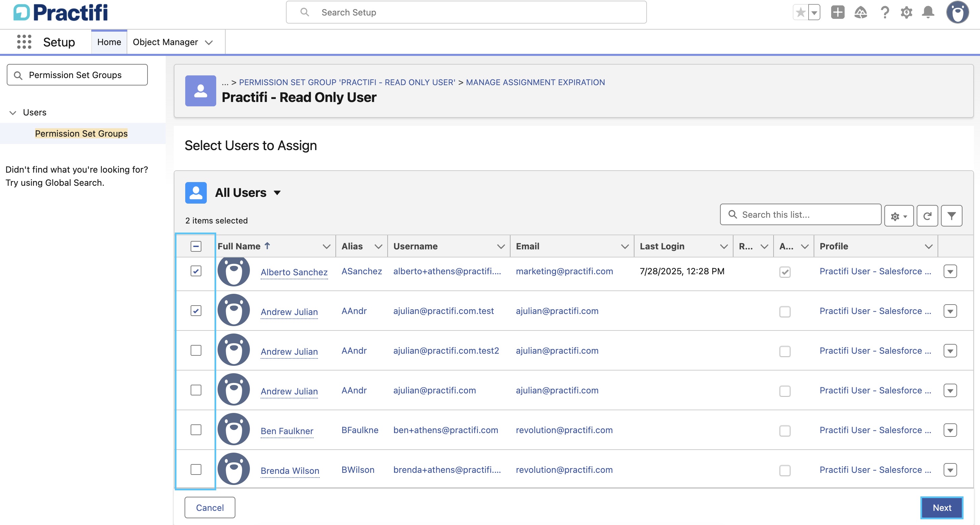Open the brenda+athens username link
980x525 pixels.
(447, 469)
